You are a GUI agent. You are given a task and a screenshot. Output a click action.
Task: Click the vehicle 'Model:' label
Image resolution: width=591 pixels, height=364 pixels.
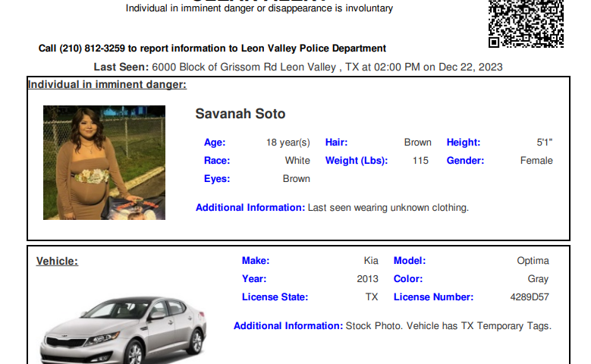click(x=410, y=261)
